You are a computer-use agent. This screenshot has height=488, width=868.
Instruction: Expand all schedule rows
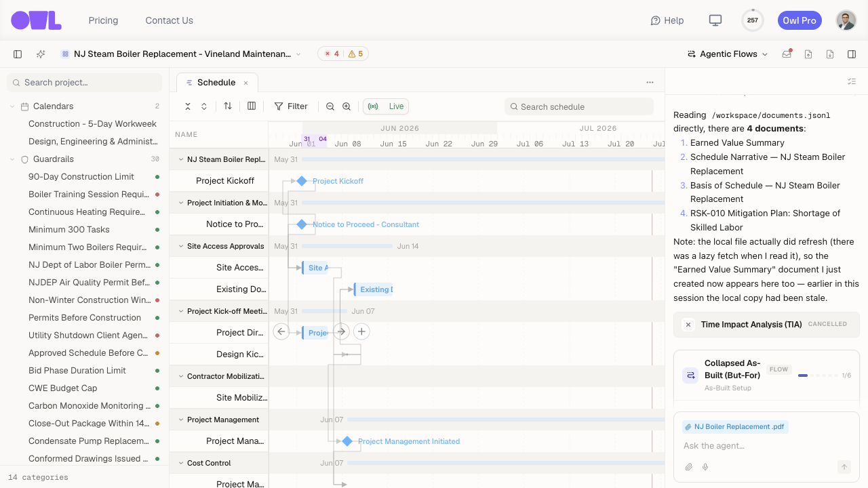204,106
